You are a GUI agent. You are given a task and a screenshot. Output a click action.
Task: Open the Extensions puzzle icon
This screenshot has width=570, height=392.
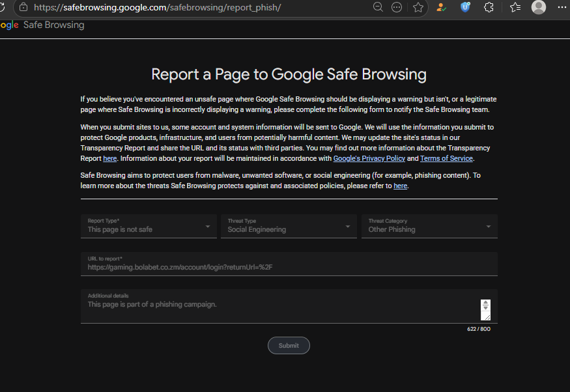pos(489,7)
